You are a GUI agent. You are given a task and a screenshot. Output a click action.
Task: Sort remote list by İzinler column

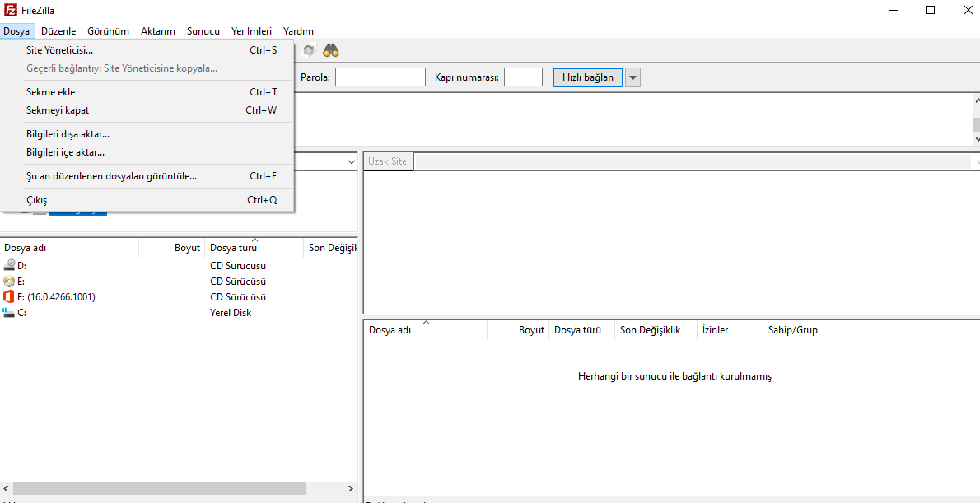[730, 330]
